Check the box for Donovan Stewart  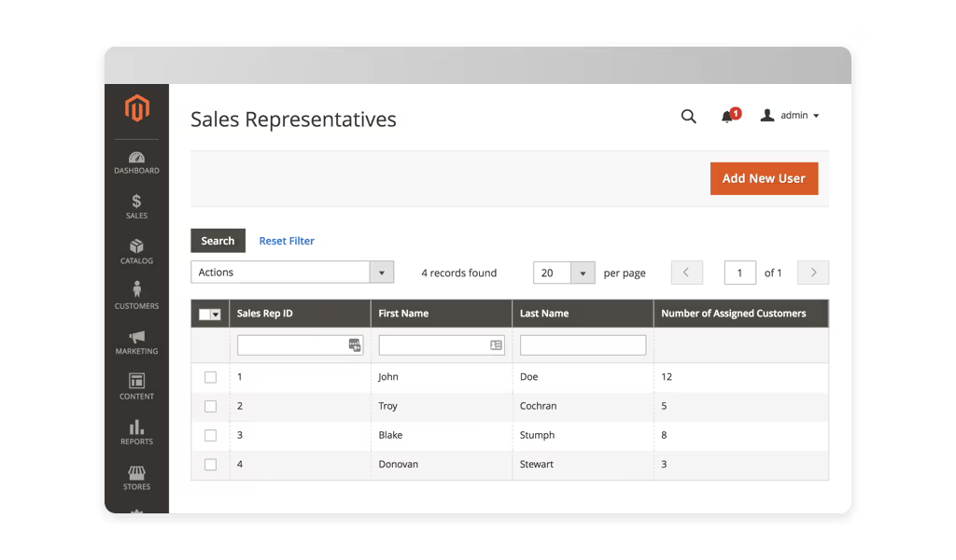pos(210,464)
